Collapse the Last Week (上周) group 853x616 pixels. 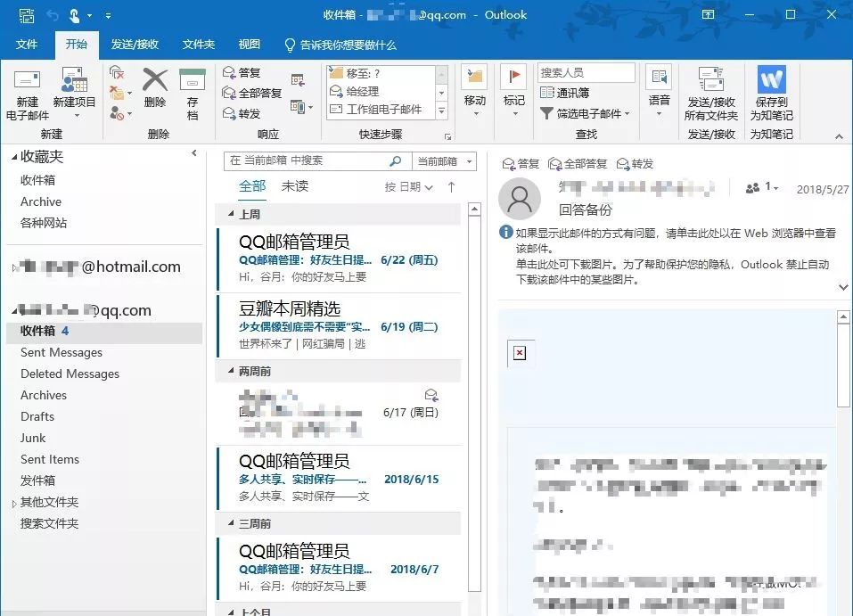[231, 213]
